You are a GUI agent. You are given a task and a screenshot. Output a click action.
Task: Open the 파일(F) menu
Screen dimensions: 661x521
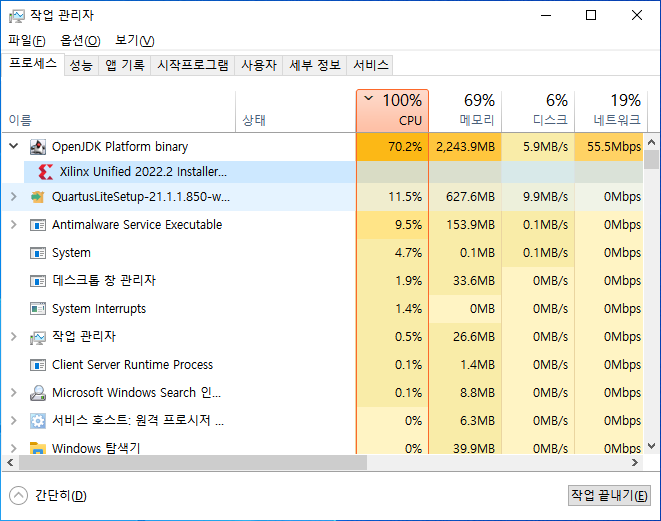coord(27,40)
